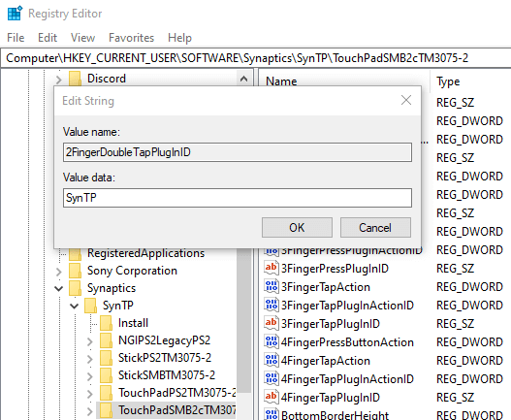This screenshot has height=420, width=511.
Task: Expand the NGIPS2LegacyPS2 key
Action: [x=90, y=341]
